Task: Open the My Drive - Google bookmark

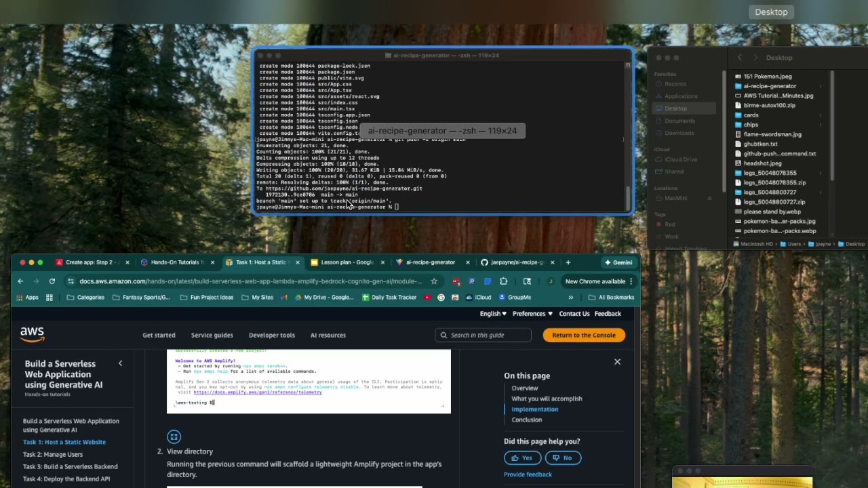Action: pyautogui.click(x=323, y=298)
